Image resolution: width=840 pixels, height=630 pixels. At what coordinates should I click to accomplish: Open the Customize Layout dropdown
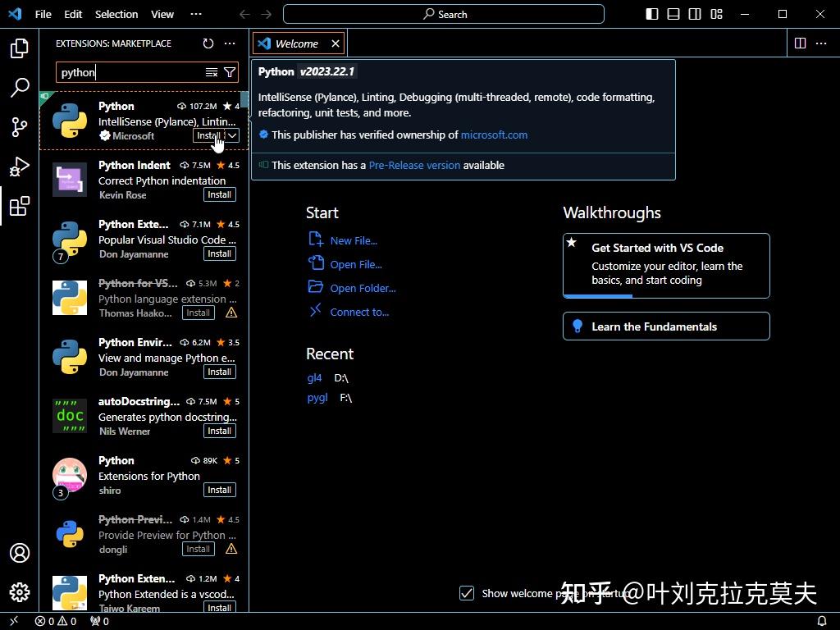pyautogui.click(x=716, y=14)
